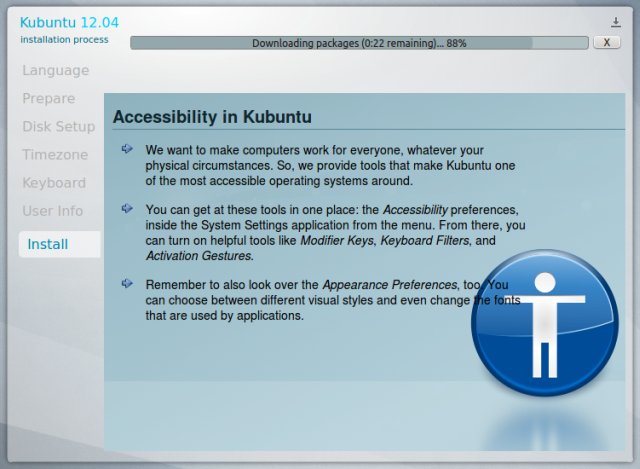Image resolution: width=640 pixels, height=469 pixels.
Task: Select the Language step in sidebar
Action: point(56,70)
